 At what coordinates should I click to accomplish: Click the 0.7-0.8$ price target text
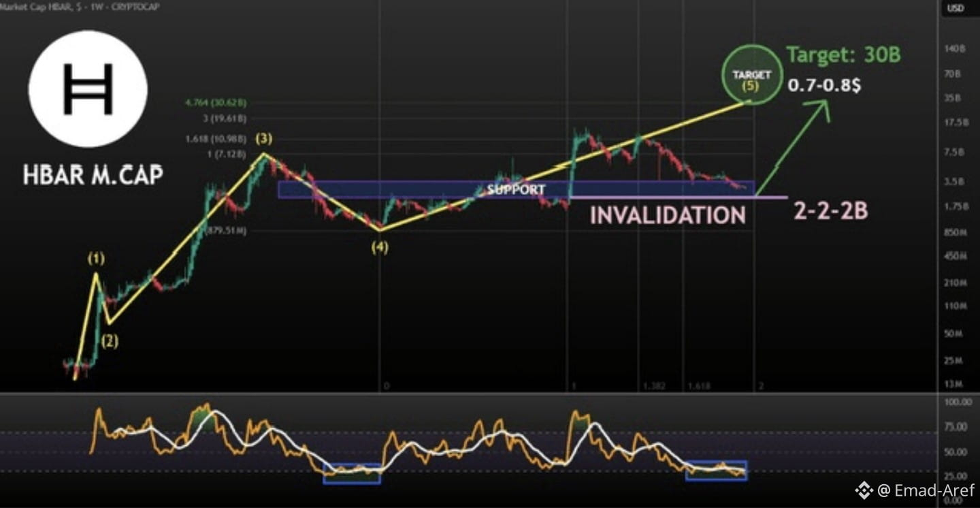tap(825, 86)
